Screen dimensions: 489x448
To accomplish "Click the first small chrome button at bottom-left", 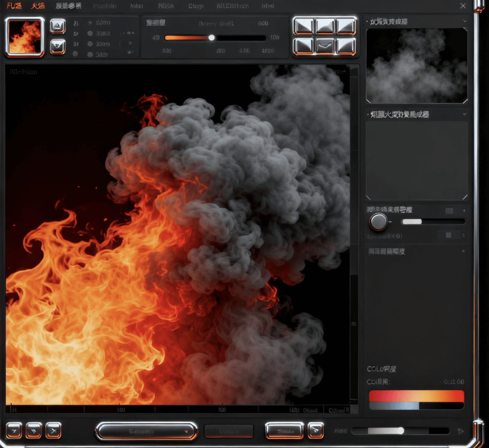I will tap(14, 430).
